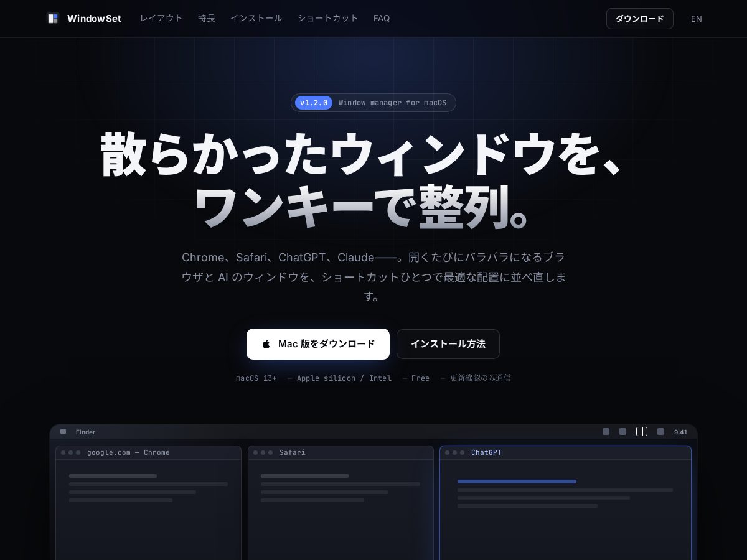This screenshot has width=747, height=560.
Task: Click inside the highlighted ChatGPT window preview
Action: pyautogui.click(x=565, y=510)
